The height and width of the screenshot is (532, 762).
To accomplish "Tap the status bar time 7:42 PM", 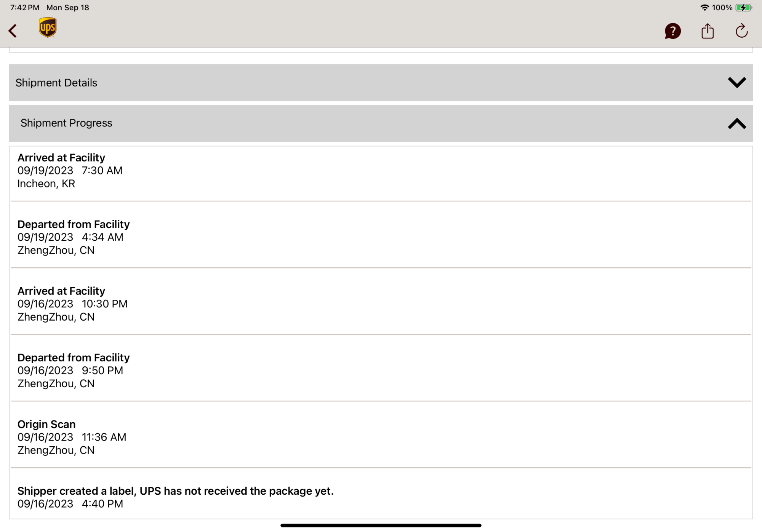I will 25,8.
